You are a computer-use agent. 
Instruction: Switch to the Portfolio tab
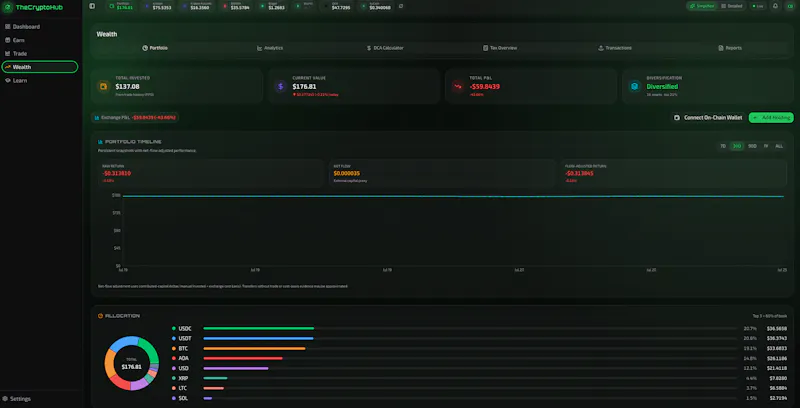[155, 48]
